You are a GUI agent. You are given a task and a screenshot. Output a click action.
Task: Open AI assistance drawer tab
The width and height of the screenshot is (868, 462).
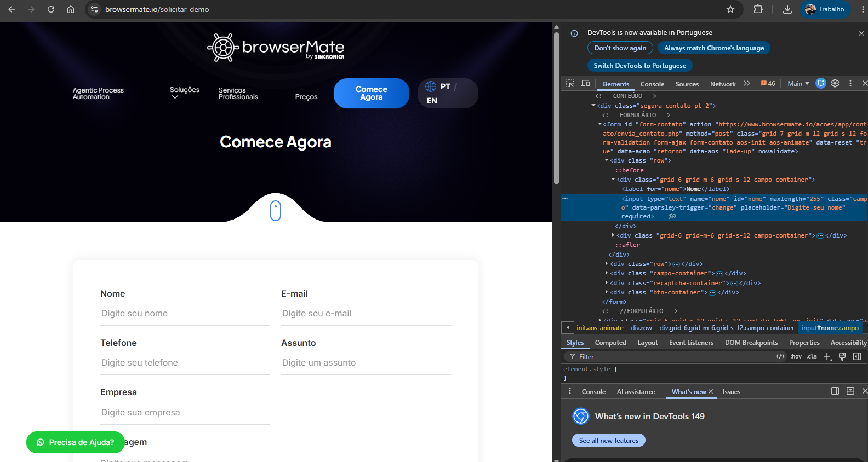click(636, 392)
